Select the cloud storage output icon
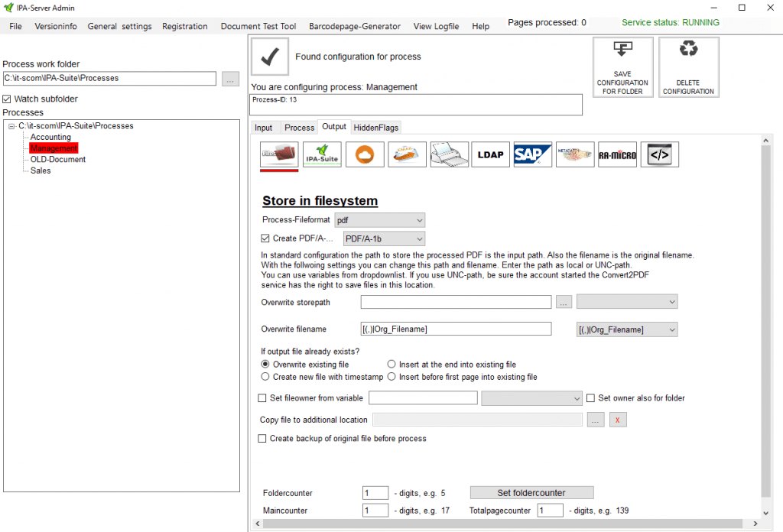The image size is (783, 532). pyautogui.click(x=365, y=154)
